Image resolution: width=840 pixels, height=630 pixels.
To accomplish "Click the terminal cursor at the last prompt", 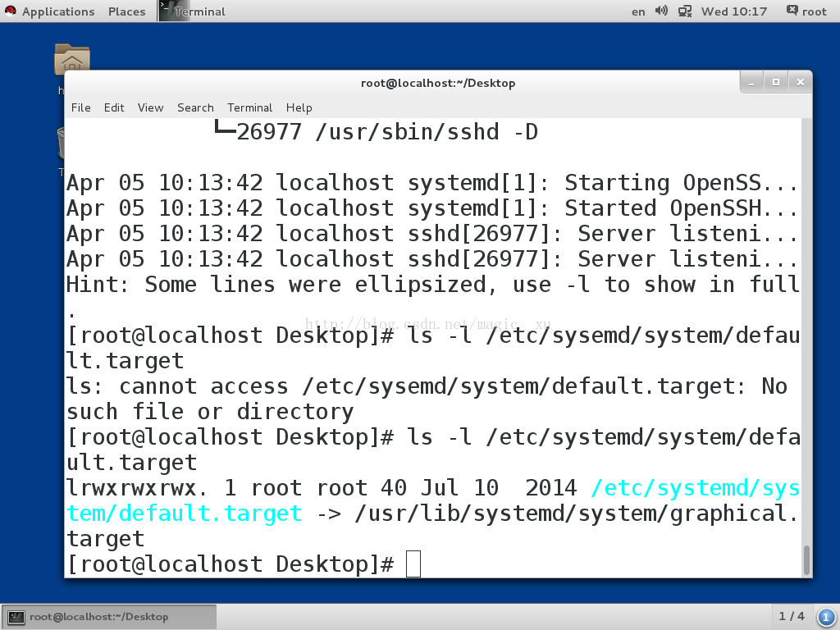I will coord(413,564).
